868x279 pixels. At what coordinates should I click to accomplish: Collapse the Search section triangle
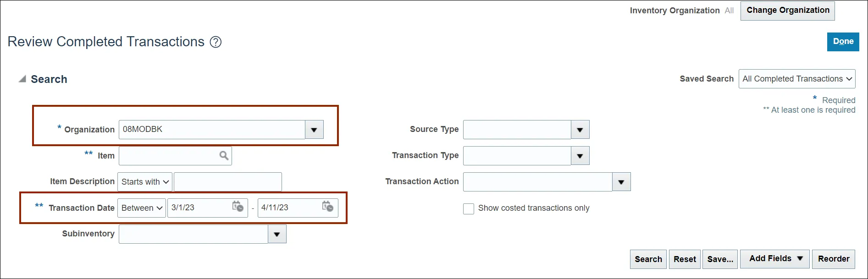pyautogui.click(x=22, y=79)
